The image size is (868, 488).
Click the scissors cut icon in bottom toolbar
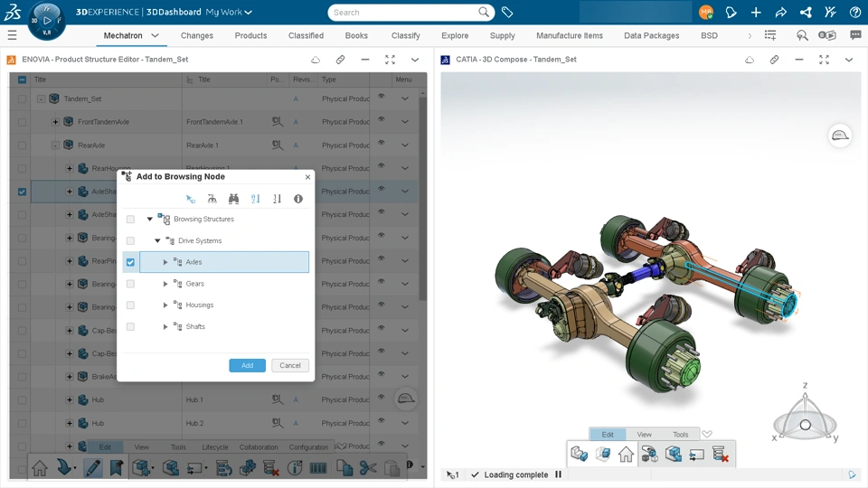click(368, 468)
